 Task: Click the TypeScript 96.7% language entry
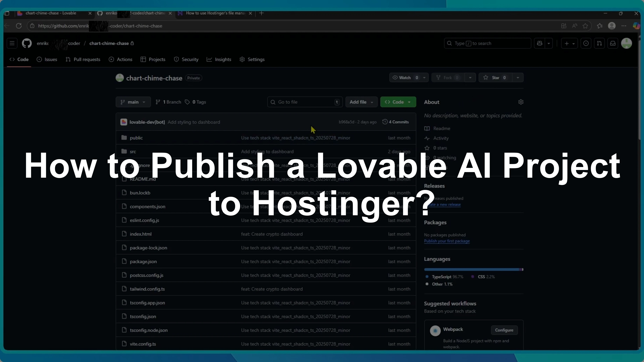(x=444, y=277)
